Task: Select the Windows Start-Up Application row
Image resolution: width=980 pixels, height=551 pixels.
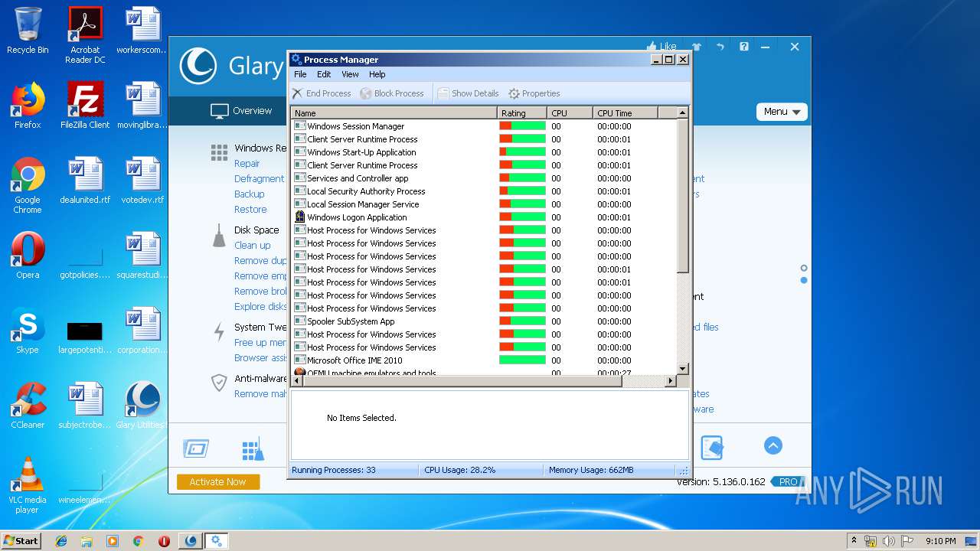Action: (x=484, y=152)
